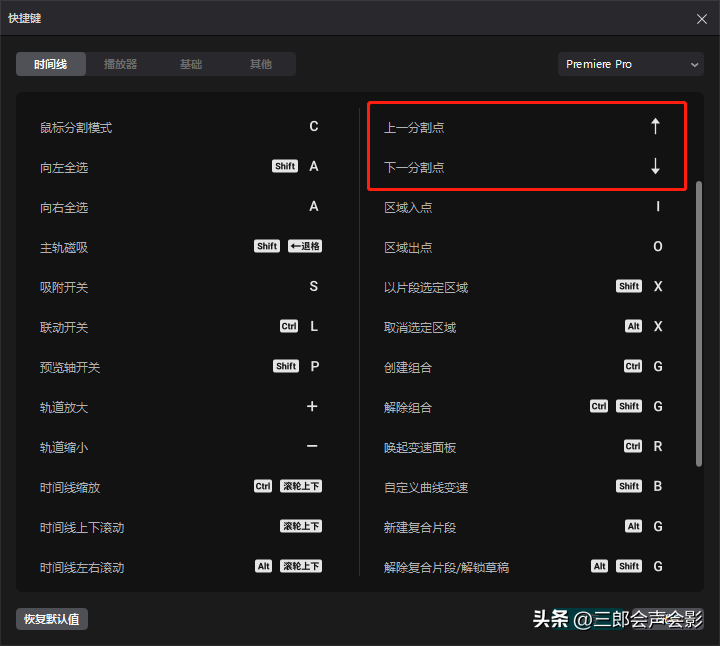Close the 快捷键 dialog
The width and height of the screenshot is (720, 646).
[x=702, y=19]
